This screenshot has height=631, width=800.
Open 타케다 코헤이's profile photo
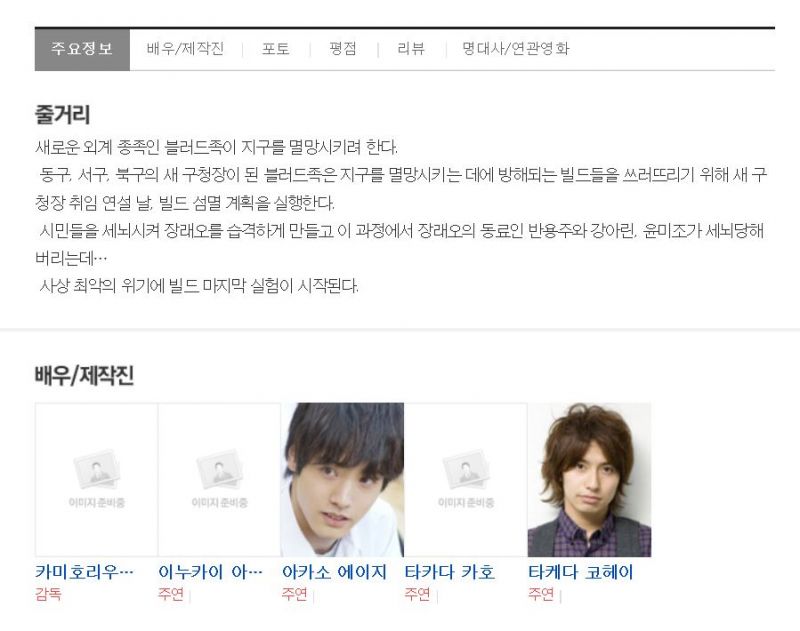tap(589, 479)
